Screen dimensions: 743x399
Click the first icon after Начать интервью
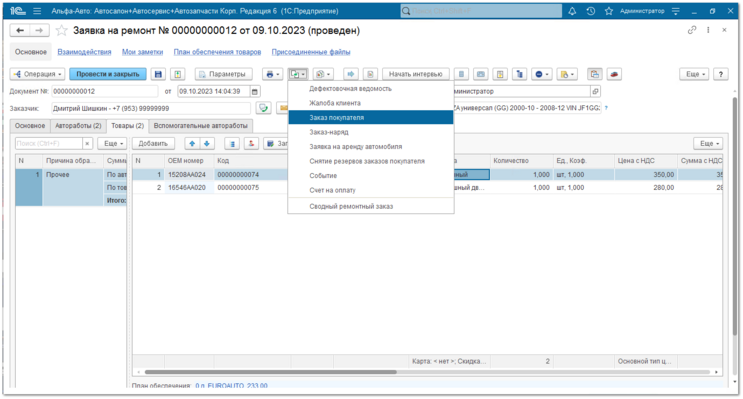click(x=461, y=74)
